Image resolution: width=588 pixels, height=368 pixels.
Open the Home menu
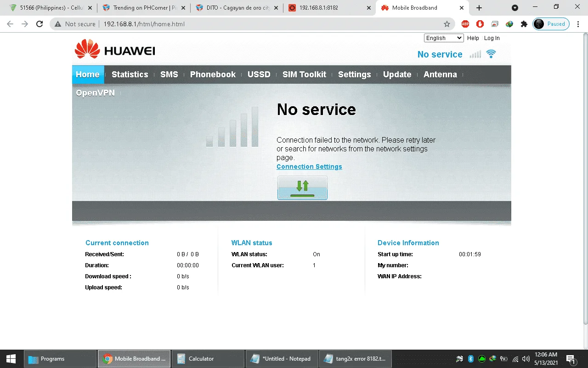tap(88, 75)
